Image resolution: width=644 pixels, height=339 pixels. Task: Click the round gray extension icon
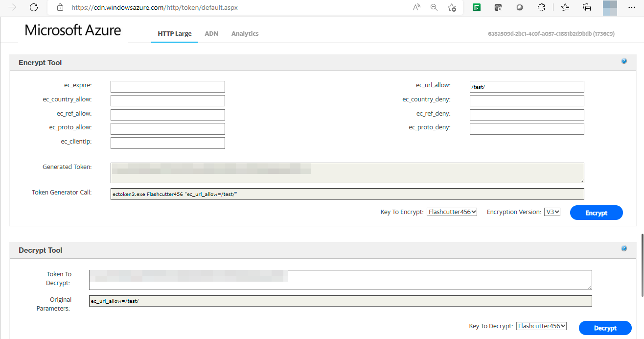[x=520, y=7]
